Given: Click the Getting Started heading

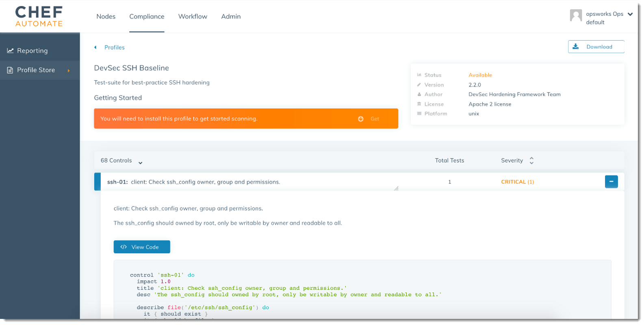Looking at the screenshot, I should [x=118, y=98].
